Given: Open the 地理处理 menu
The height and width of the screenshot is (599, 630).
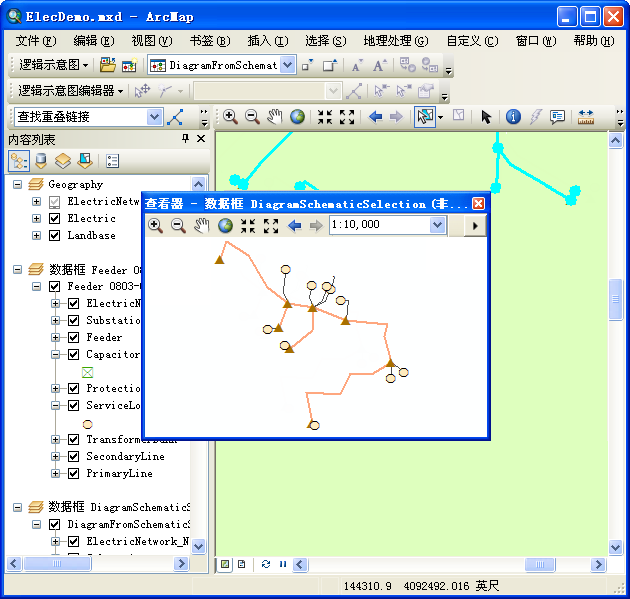Looking at the screenshot, I should pos(395,41).
